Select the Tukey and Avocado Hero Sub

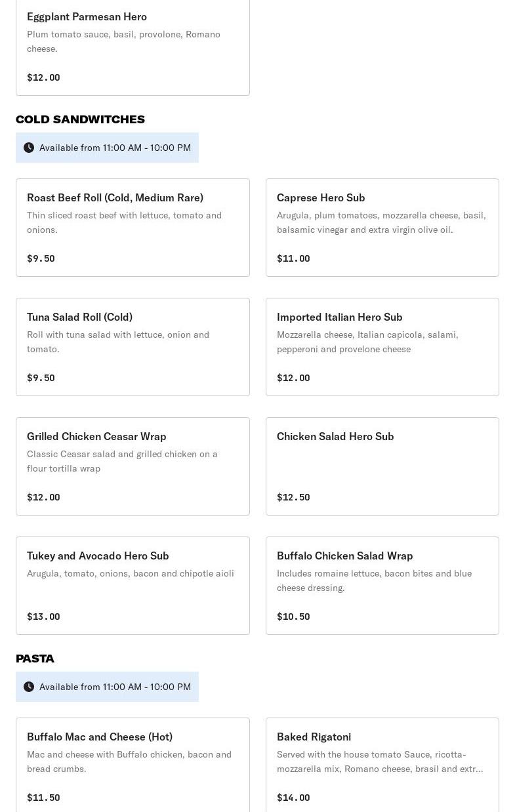(133, 586)
